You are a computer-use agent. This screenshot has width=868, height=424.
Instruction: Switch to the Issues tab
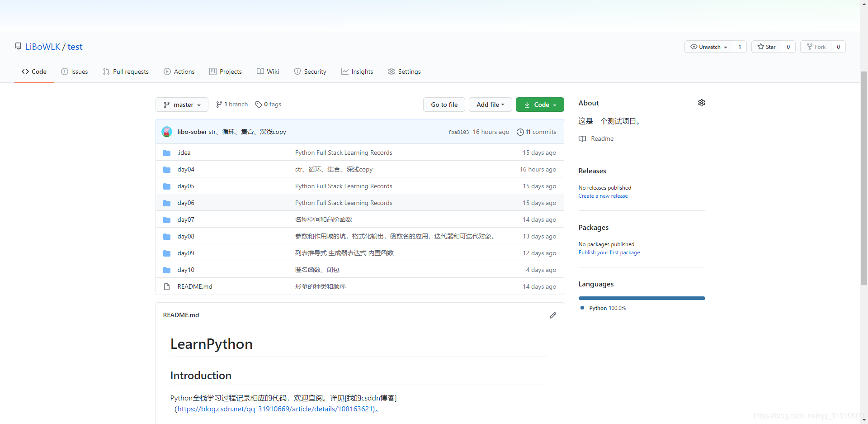click(x=75, y=71)
